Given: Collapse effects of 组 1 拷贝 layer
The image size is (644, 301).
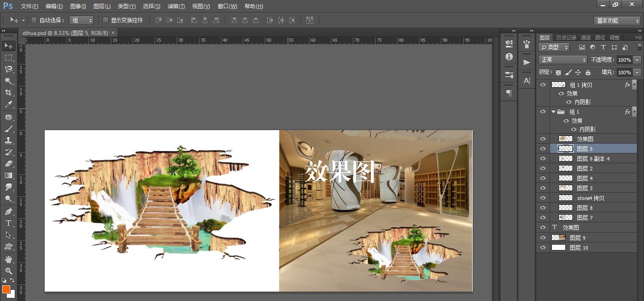Looking at the screenshot, I should click(x=634, y=85).
